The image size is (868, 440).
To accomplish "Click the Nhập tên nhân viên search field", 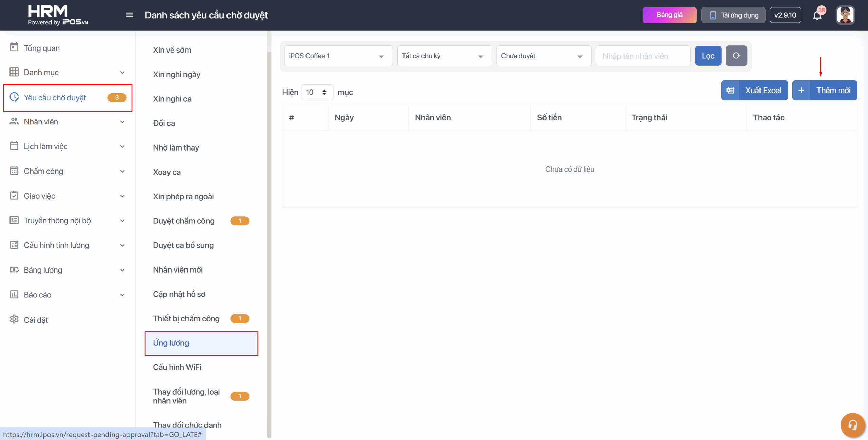I will [643, 56].
